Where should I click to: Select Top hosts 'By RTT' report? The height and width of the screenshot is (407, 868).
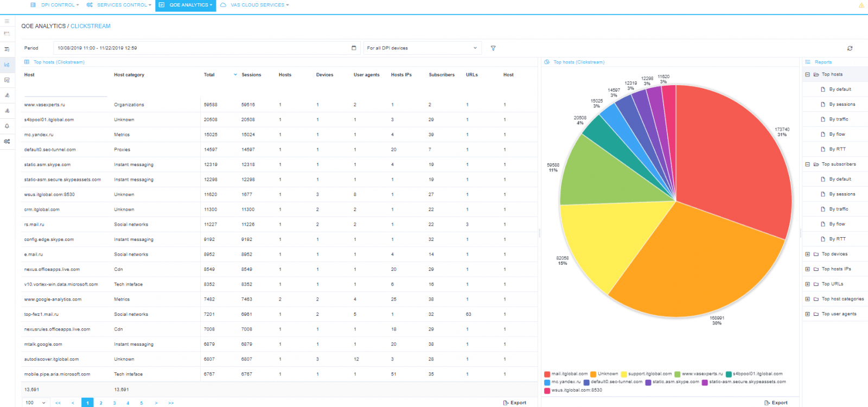[x=837, y=149]
